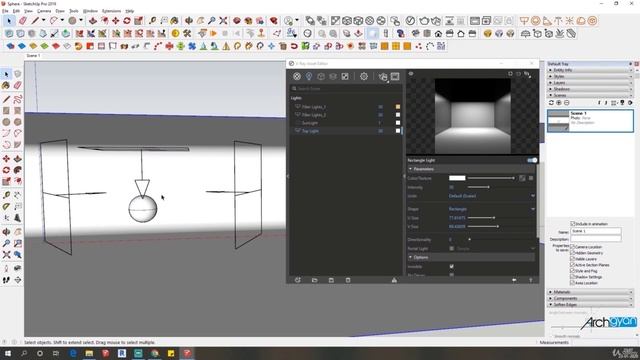This screenshot has width=640, height=360.
Task: Toggle the Visible Layers checkbox
Action: [572, 259]
